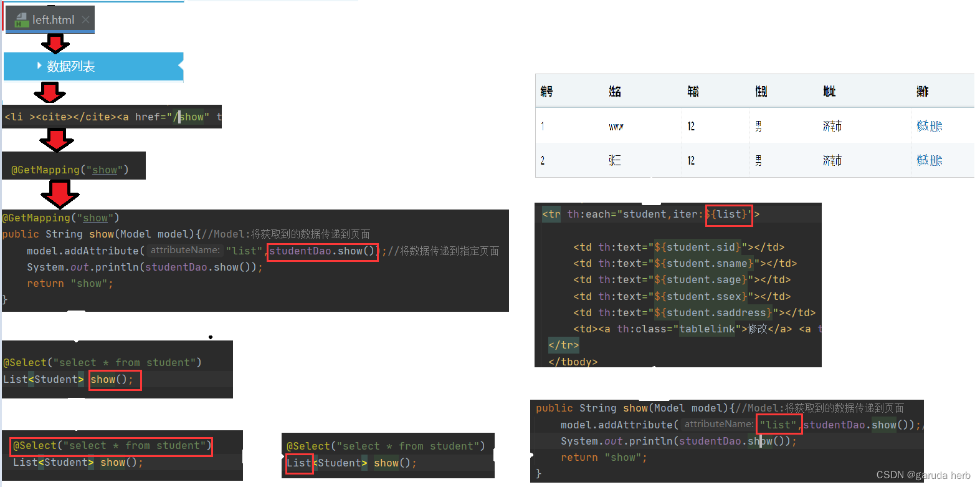
Task: Click the 地址 column header
Action: [829, 92]
